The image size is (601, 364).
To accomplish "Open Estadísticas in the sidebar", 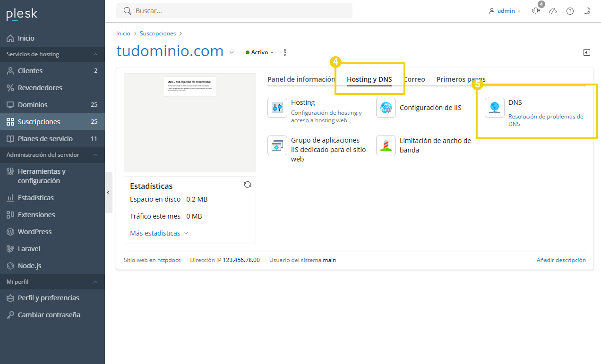I will point(52,198).
